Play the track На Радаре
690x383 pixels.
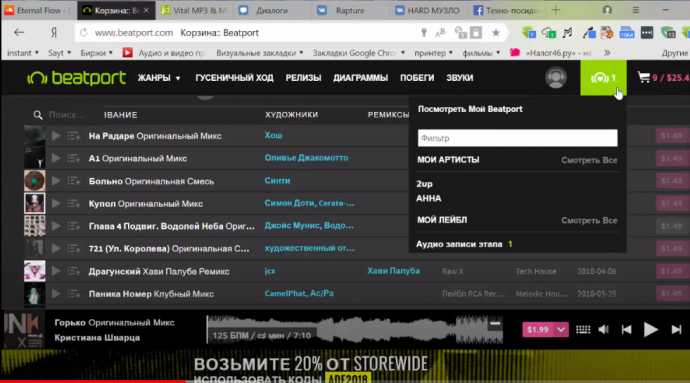(x=56, y=136)
